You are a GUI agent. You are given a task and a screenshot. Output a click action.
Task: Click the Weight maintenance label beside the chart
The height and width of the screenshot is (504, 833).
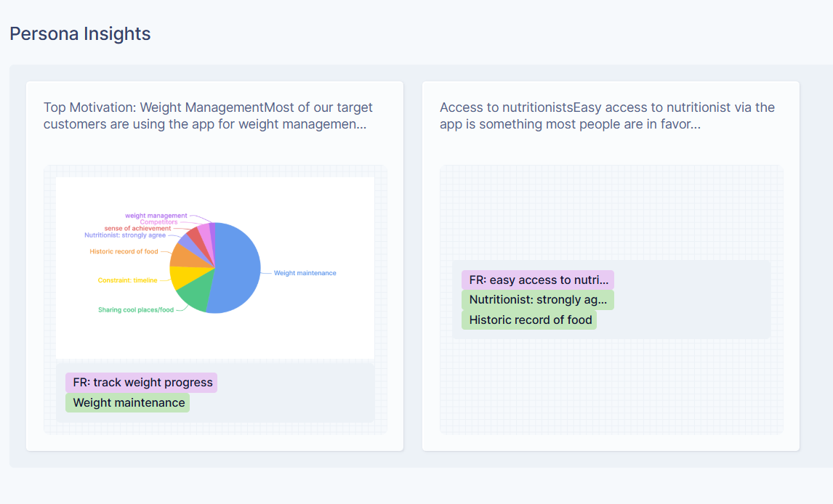click(305, 273)
